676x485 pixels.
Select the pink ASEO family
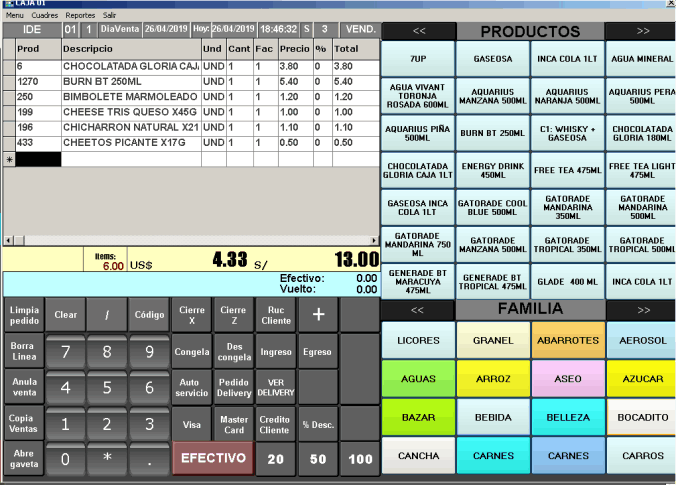568,379
